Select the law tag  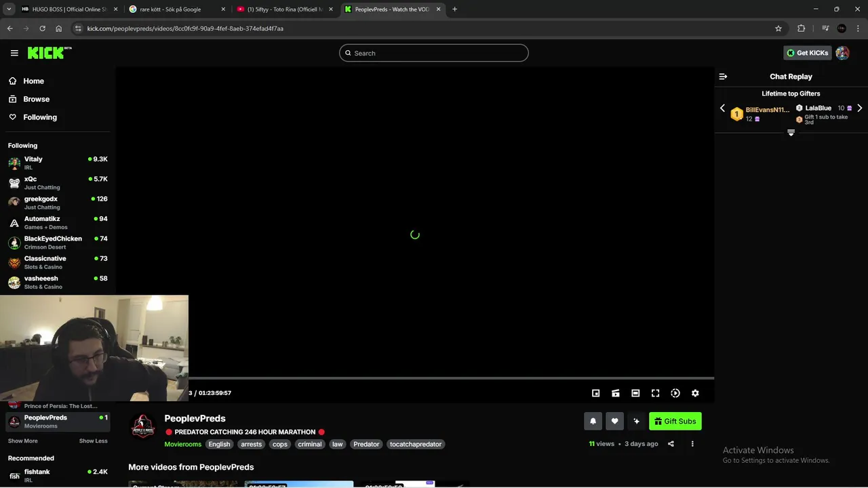[337, 444]
